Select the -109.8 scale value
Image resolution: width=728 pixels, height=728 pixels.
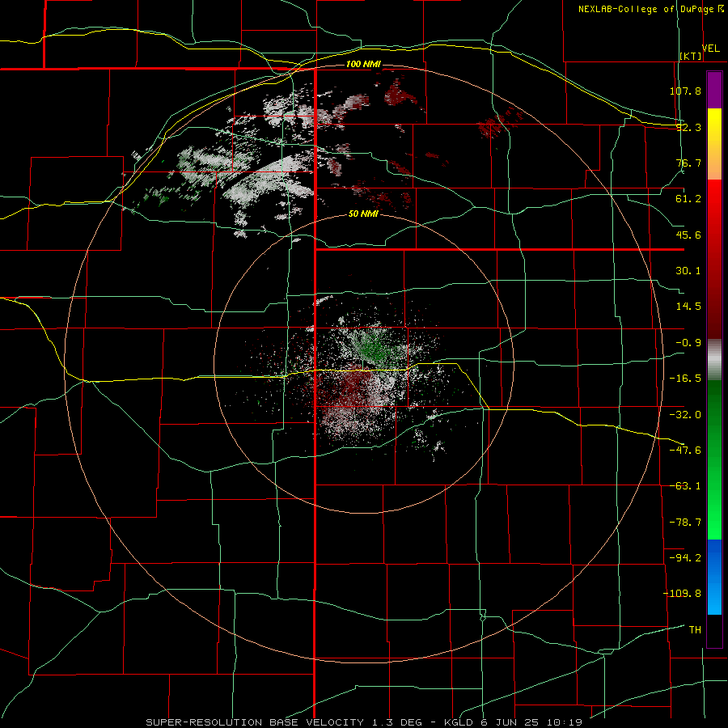pos(682,594)
